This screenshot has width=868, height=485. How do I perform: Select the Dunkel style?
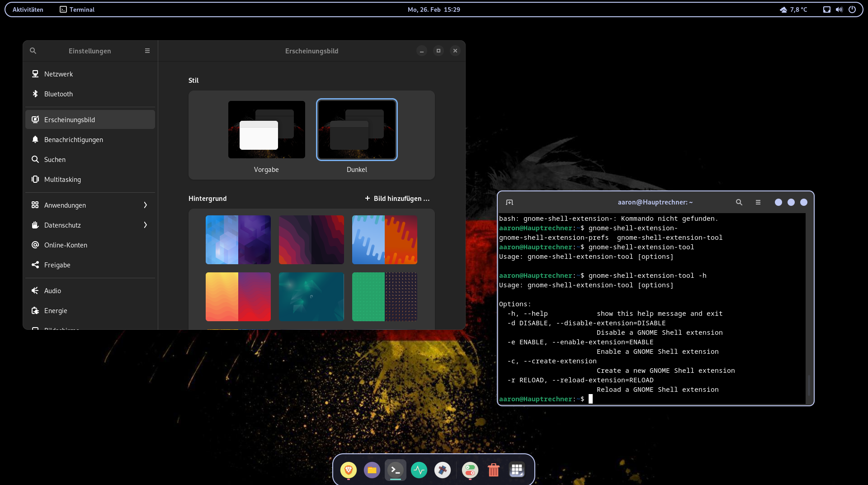pos(357,130)
